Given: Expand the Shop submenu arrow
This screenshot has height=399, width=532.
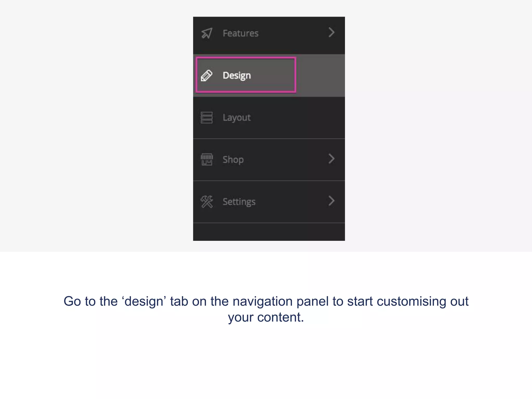Looking at the screenshot, I should click(331, 159).
